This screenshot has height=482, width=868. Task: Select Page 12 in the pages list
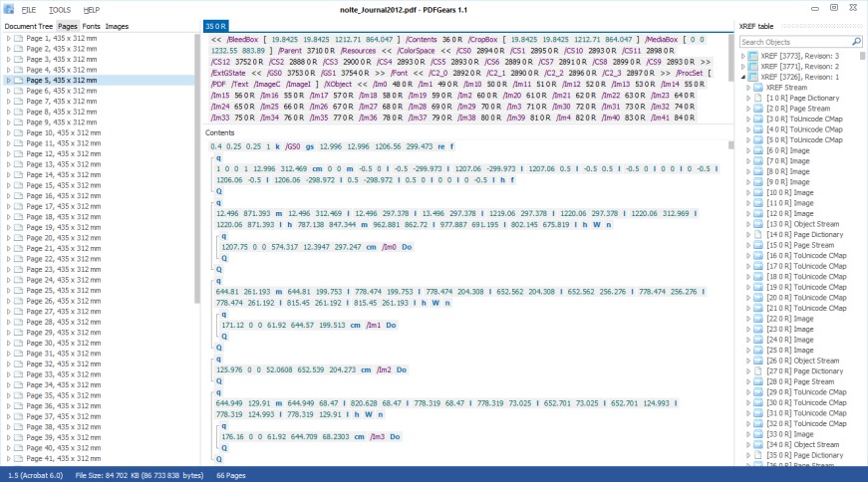coord(50,153)
